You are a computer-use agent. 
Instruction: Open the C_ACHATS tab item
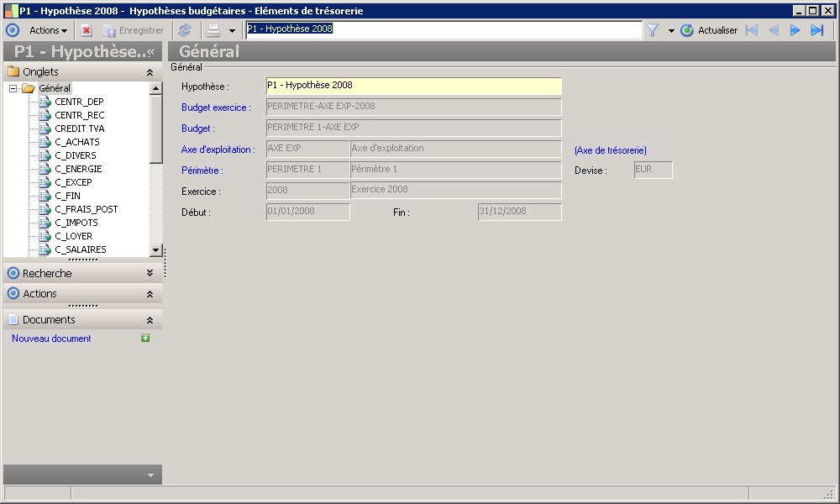pyautogui.click(x=77, y=142)
